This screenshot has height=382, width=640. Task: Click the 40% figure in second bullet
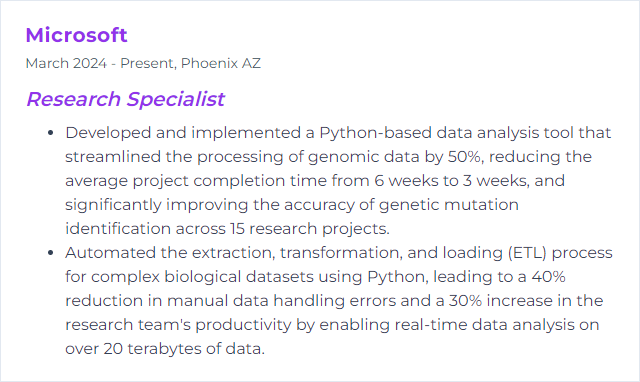pos(548,277)
